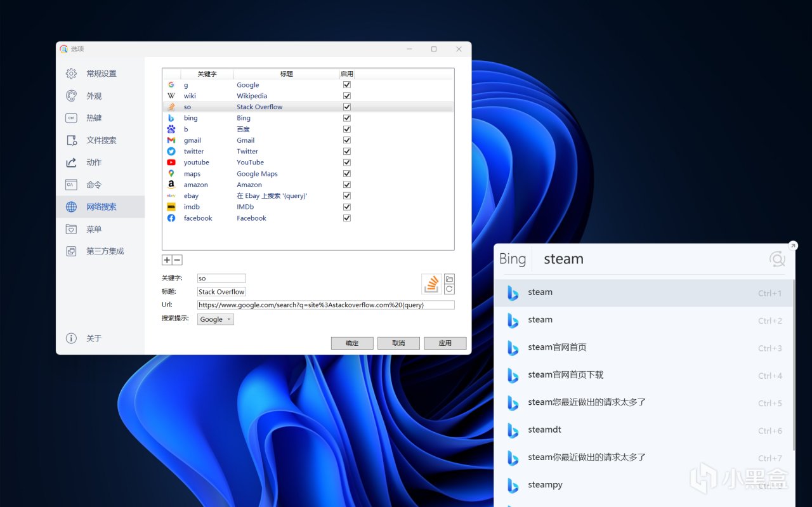Open the 搜索提示 Google dropdown
812x507 pixels.
point(216,319)
